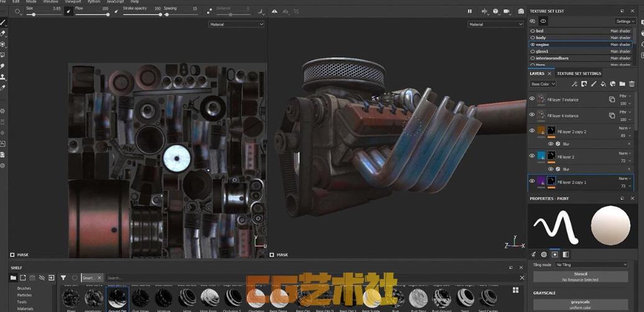Open the Brushes shelf category
Screen dimensions: 644x312
(x=24, y=288)
